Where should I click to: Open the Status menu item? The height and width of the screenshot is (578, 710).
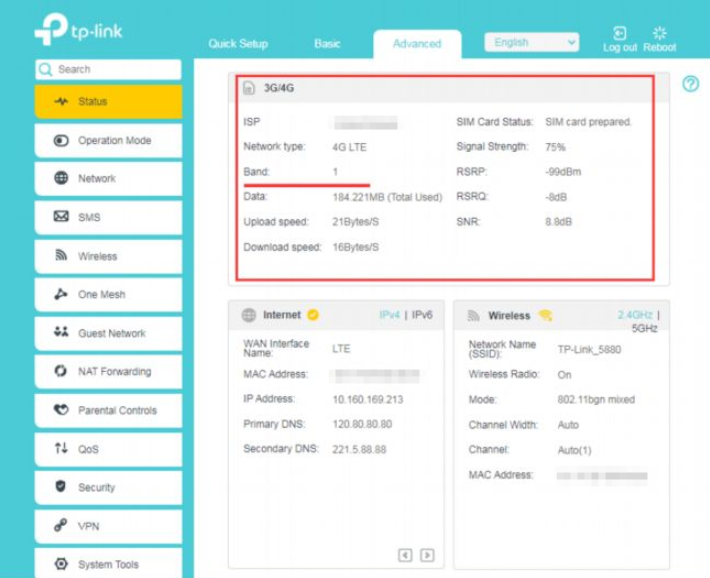click(108, 101)
